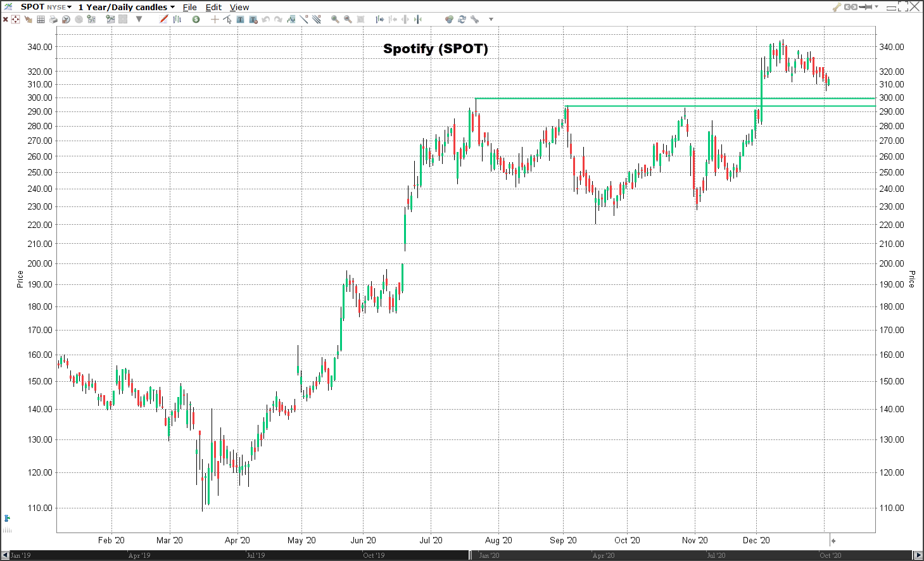Open the File menu
The height and width of the screenshot is (561, 924).
(x=189, y=7)
